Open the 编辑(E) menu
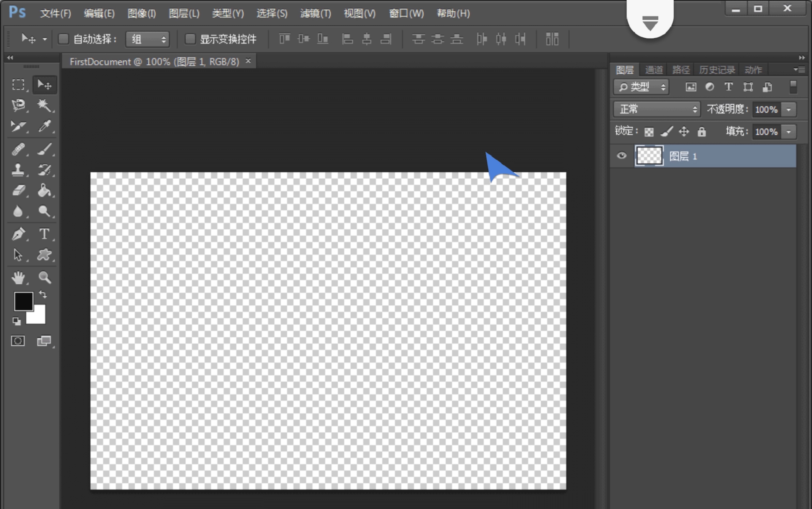Screen dimensions: 812x509 pyautogui.click(x=99, y=13)
